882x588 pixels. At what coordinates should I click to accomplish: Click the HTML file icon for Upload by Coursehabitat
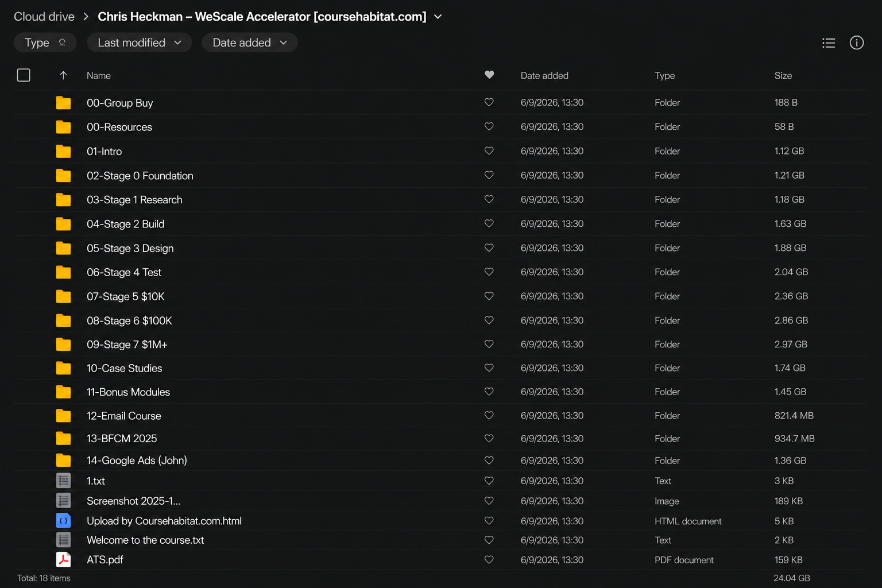pyautogui.click(x=63, y=521)
